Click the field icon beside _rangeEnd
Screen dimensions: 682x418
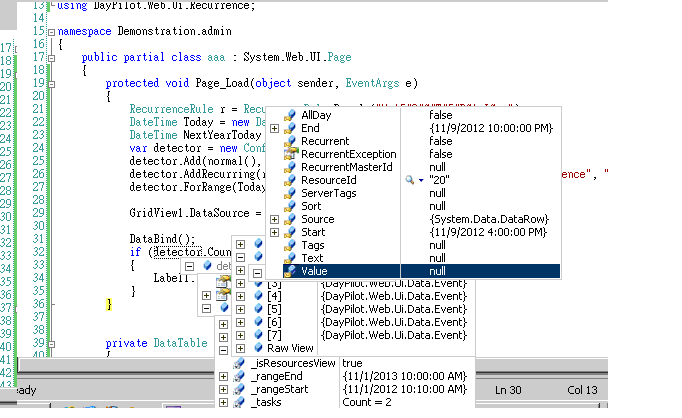(239, 376)
